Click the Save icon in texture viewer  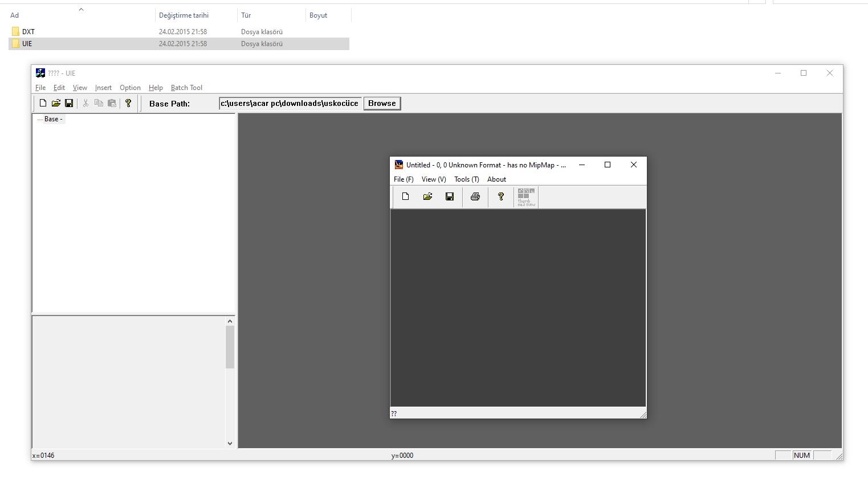pyautogui.click(x=450, y=196)
